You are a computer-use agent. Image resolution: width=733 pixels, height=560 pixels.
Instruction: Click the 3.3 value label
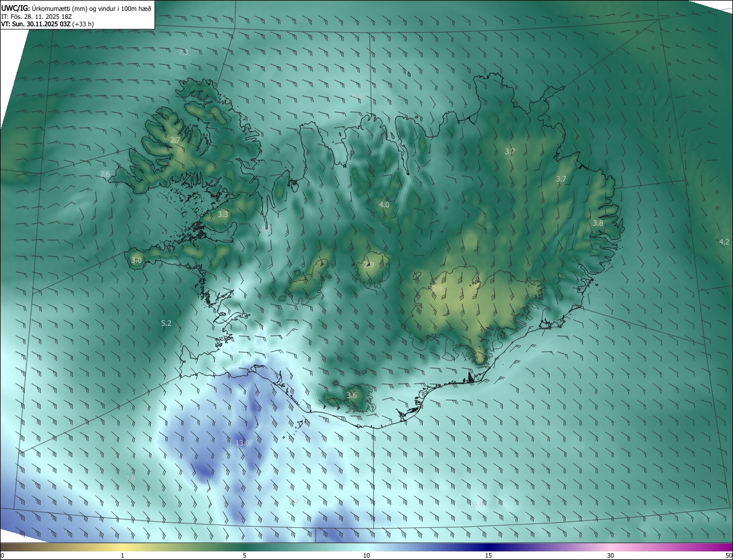[x=223, y=214]
